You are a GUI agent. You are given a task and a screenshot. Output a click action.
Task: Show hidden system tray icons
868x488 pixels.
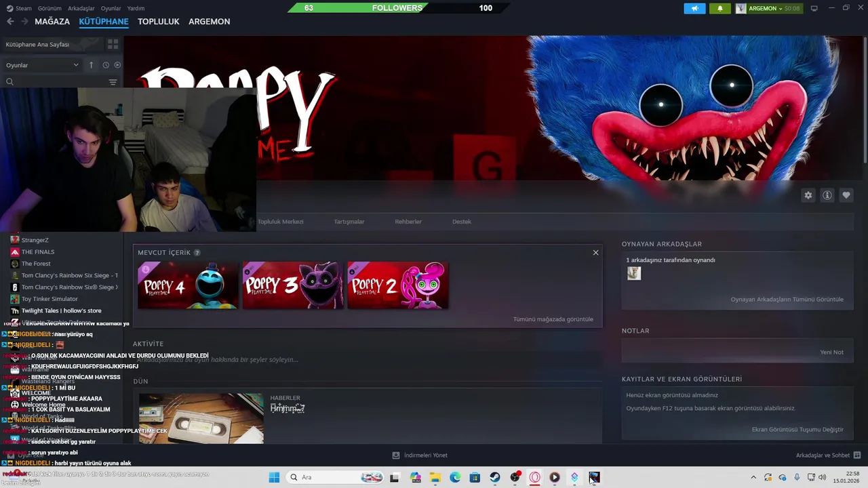[753, 477]
